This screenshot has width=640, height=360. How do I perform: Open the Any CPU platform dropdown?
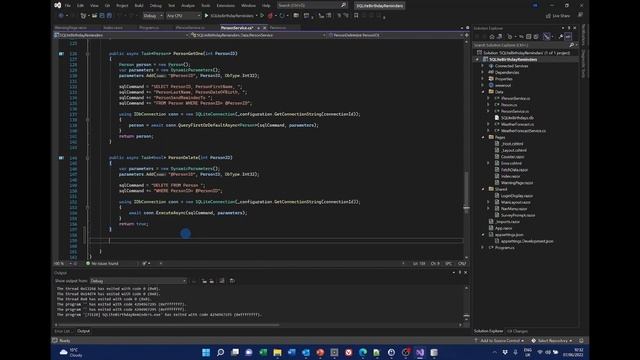pyautogui.click(x=184, y=16)
